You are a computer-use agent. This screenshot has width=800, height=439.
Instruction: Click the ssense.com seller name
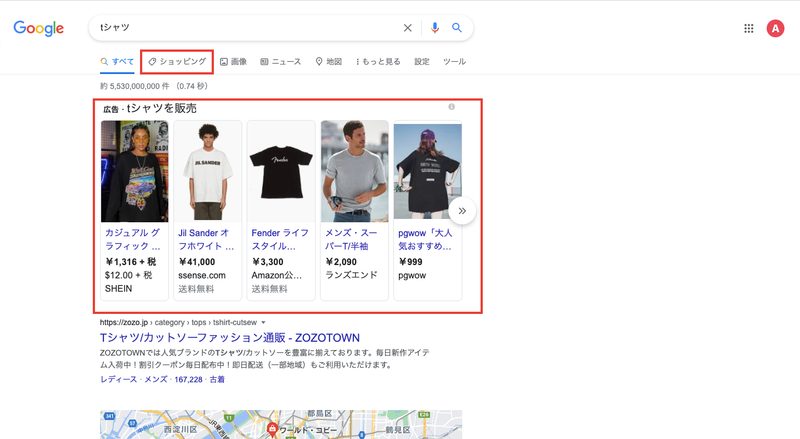click(202, 275)
